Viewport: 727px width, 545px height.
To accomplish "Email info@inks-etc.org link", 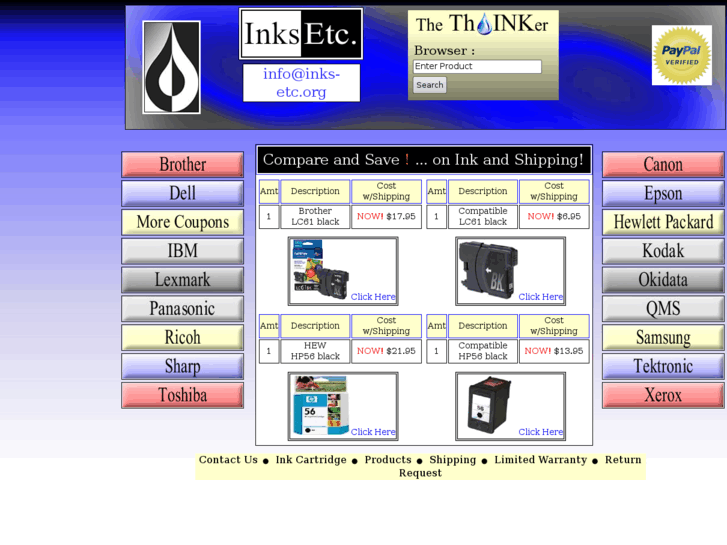I will (301, 83).
